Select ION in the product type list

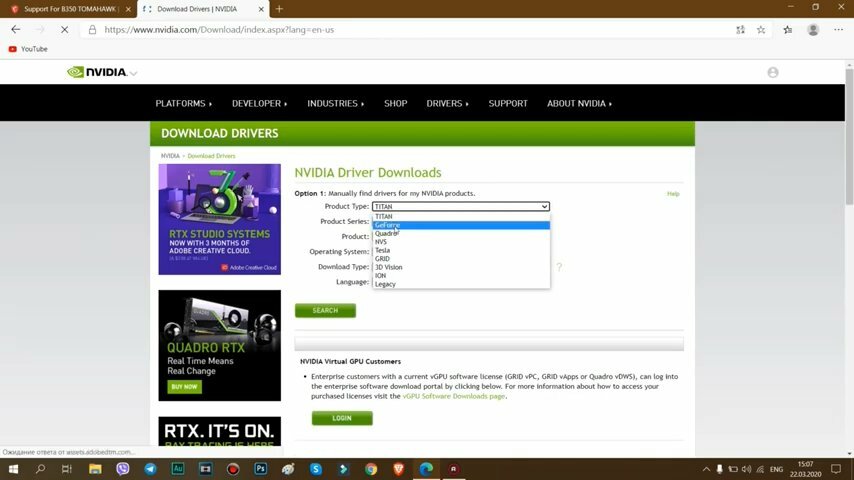[461, 276]
